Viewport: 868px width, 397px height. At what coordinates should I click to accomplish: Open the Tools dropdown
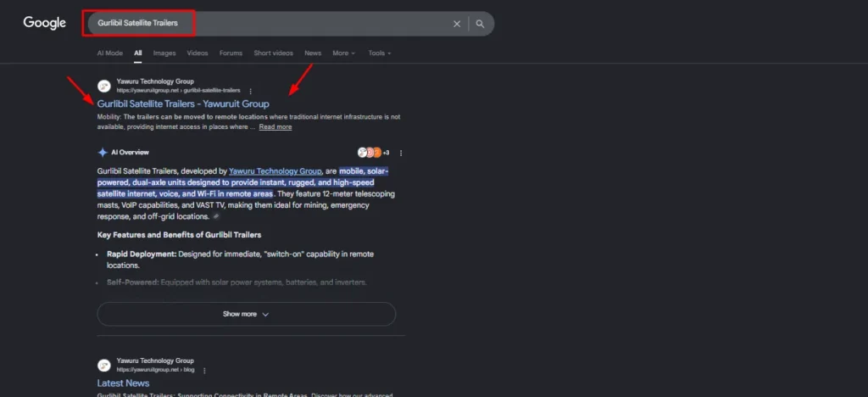379,53
